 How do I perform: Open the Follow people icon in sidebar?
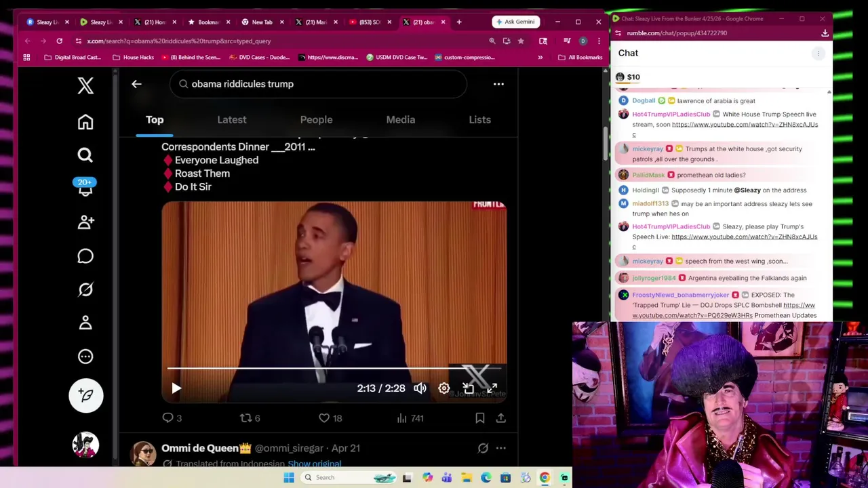(85, 222)
